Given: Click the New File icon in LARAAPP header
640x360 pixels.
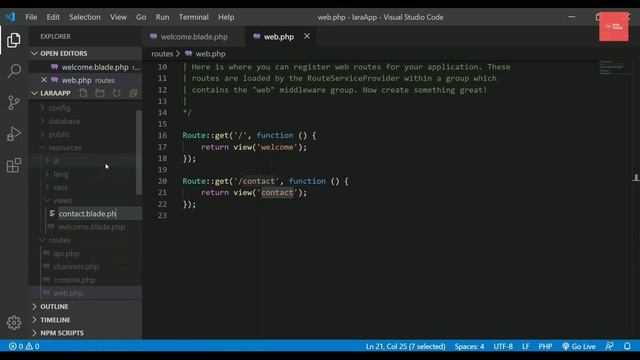Looking at the screenshot, I should click(83, 93).
